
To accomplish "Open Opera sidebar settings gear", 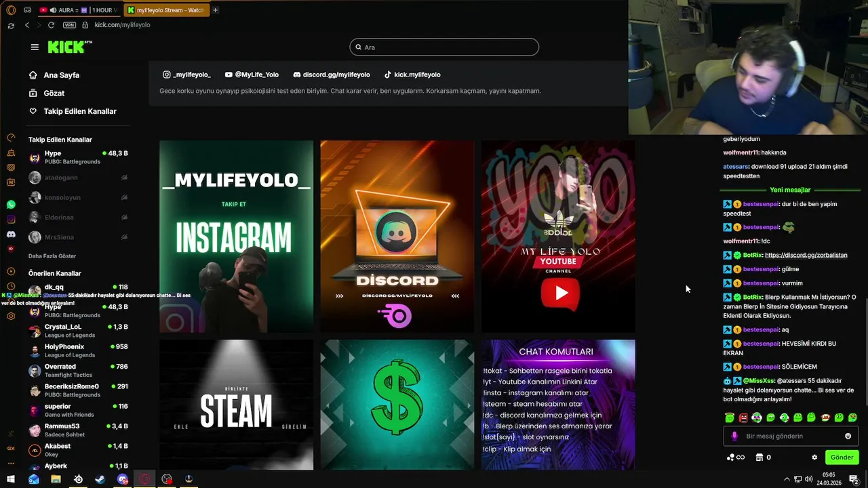I will pyautogui.click(x=11, y=316).
